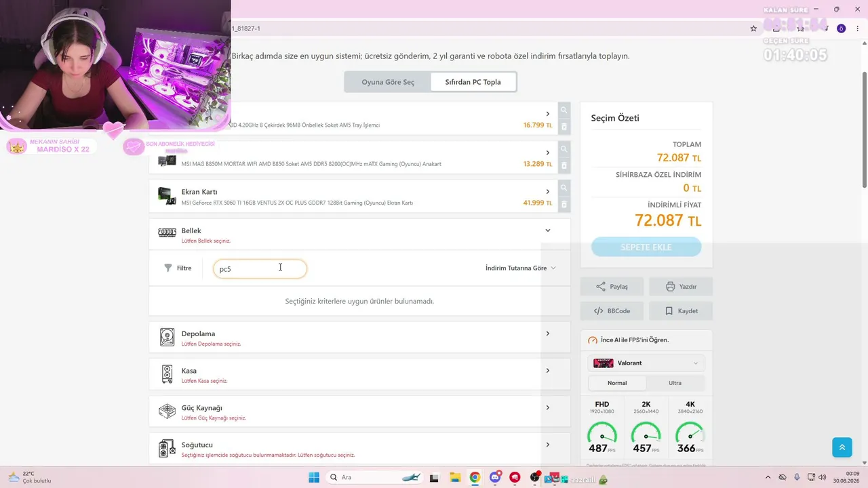Open the İndirim Tutarına Göre sort dropdown
868x488 pixels.
[x=521, y=268]
